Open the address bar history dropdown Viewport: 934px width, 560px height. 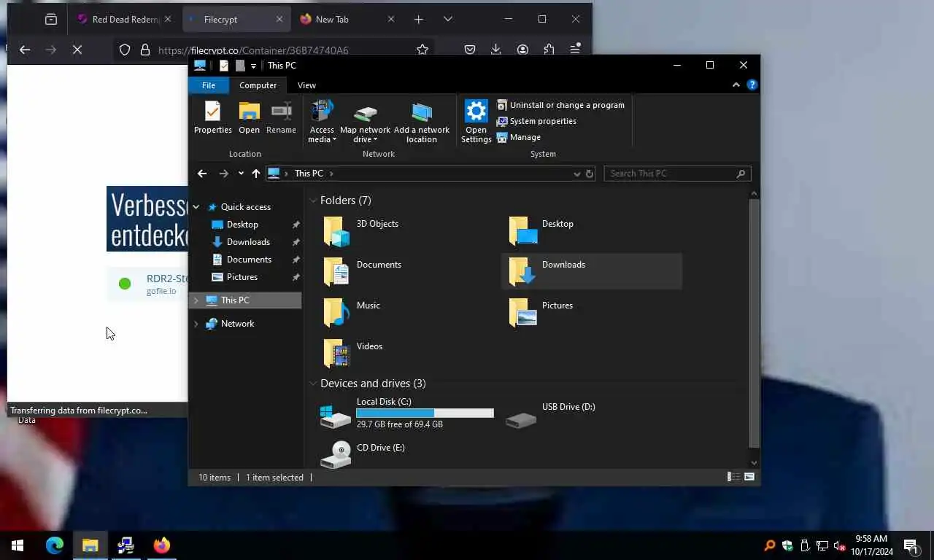tap(577, 174)
